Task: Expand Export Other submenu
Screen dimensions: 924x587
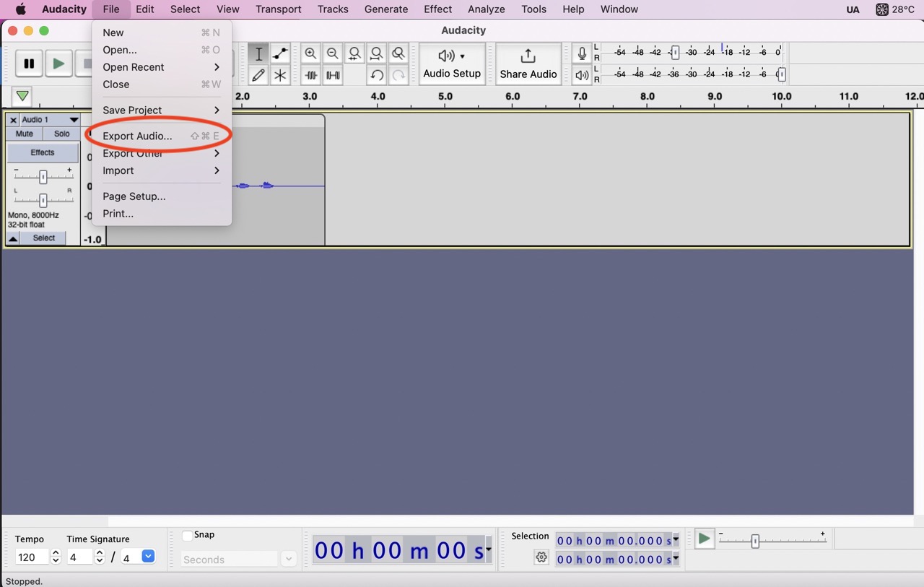Action: click(x=162, y=153)
